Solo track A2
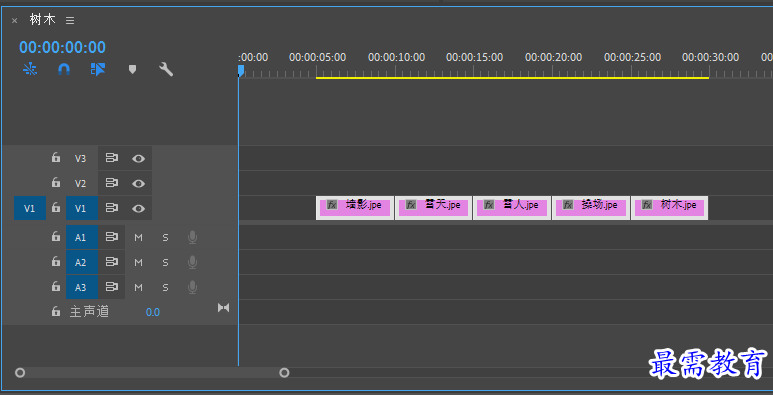 coord(166,262)
